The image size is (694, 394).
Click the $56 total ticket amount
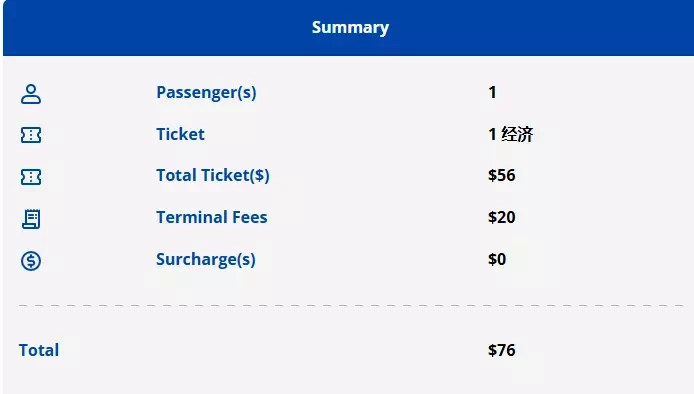pyautogui.click(x=502, y=175)
